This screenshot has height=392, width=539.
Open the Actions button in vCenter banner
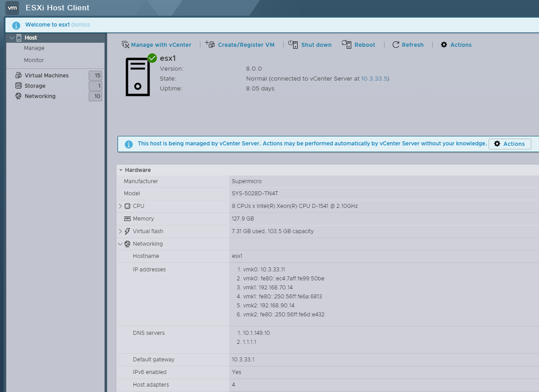510,144
